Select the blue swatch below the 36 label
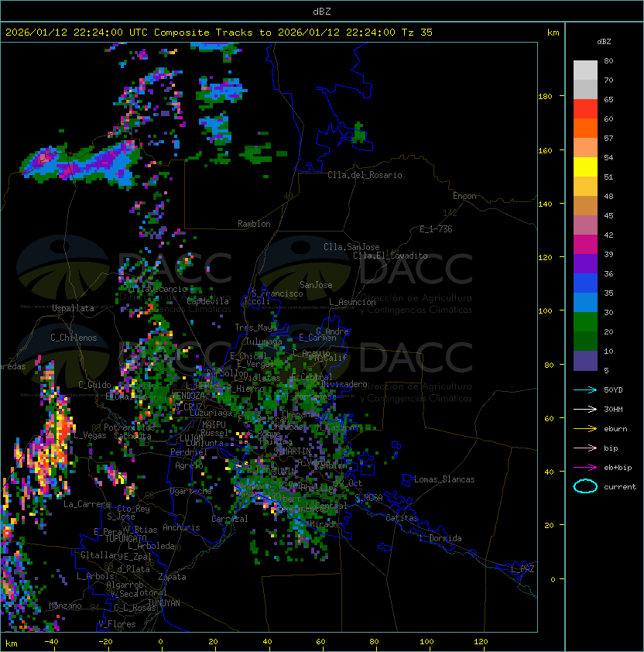Screen dimensions: 644x652 coord(585,283)
